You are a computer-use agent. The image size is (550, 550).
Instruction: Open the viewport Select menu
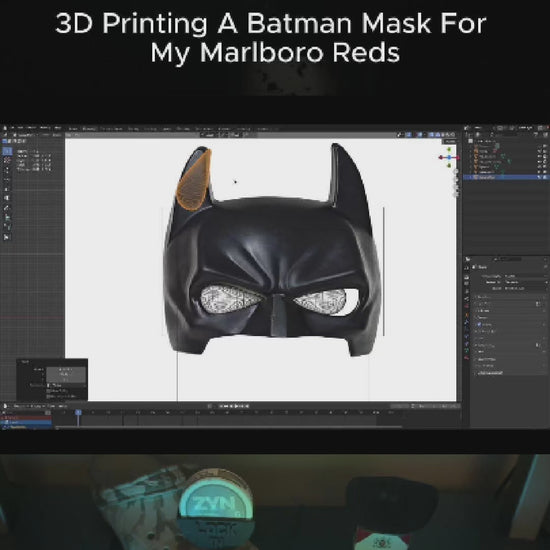pyautogui.click(x=56, y=135)
